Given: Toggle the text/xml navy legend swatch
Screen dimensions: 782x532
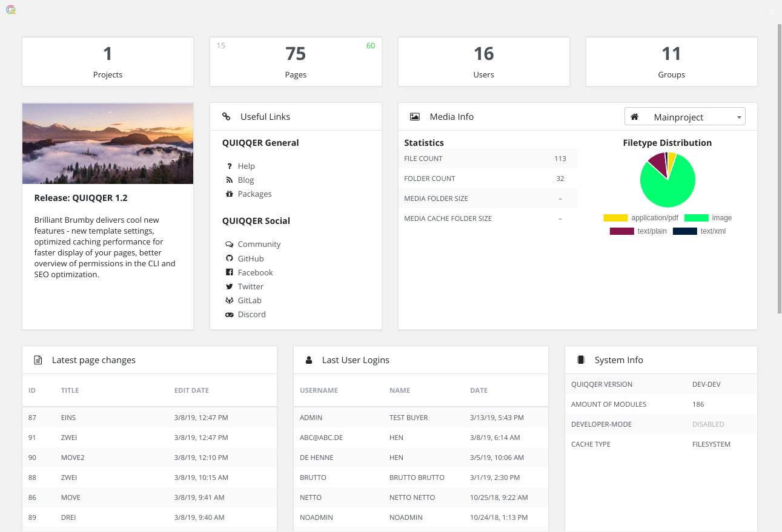Looking at the screenshot, I should coord(684,231).
